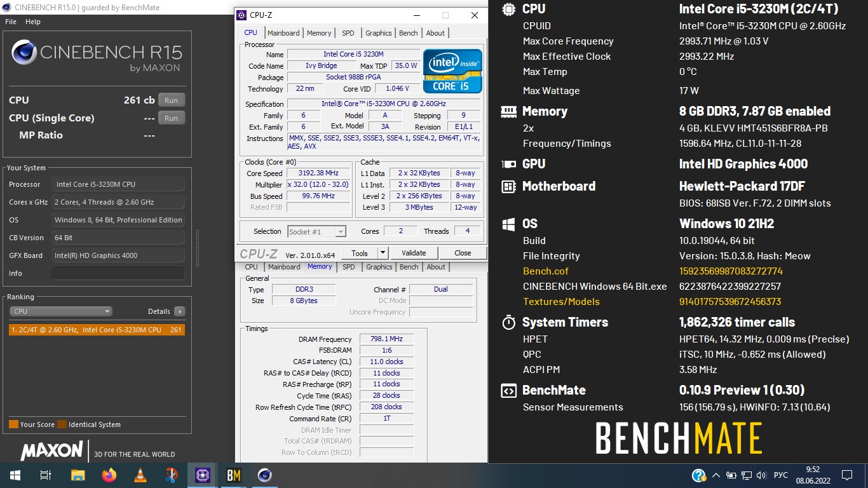Click the CPU chip icon in BenchMate panel
The width and height of the screenshot is (868, 488).
(x=508, y=9)
